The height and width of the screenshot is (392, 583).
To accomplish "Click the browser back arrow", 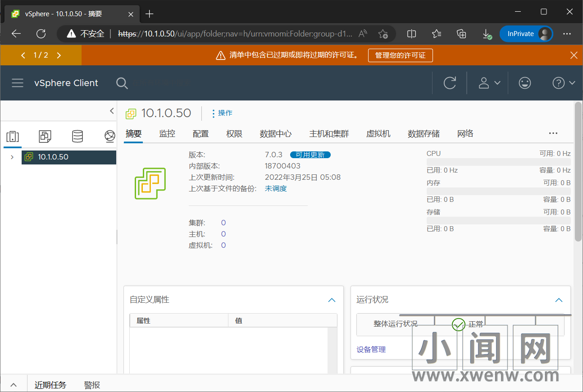I will (x=16, y=34).
